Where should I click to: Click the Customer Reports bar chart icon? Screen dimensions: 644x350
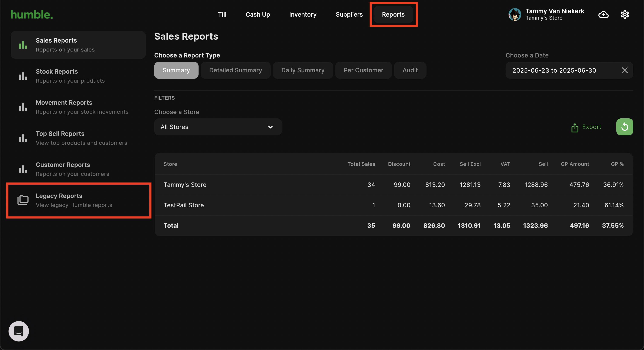(23, 169)
